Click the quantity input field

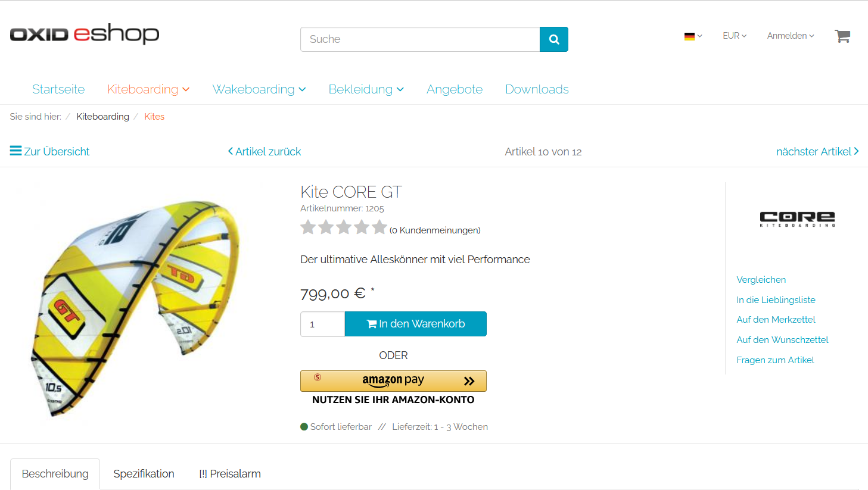[322, 324]
